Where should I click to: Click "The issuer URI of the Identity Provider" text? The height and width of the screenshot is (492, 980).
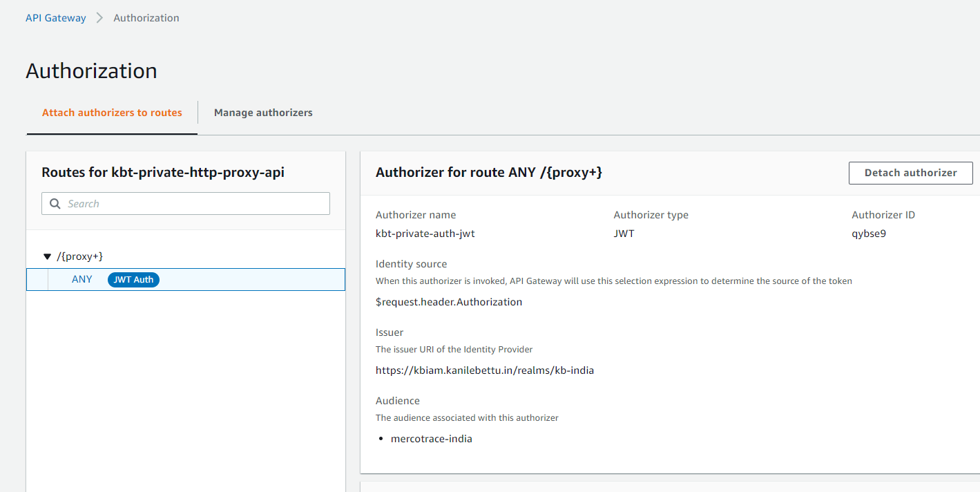[454, 350]
